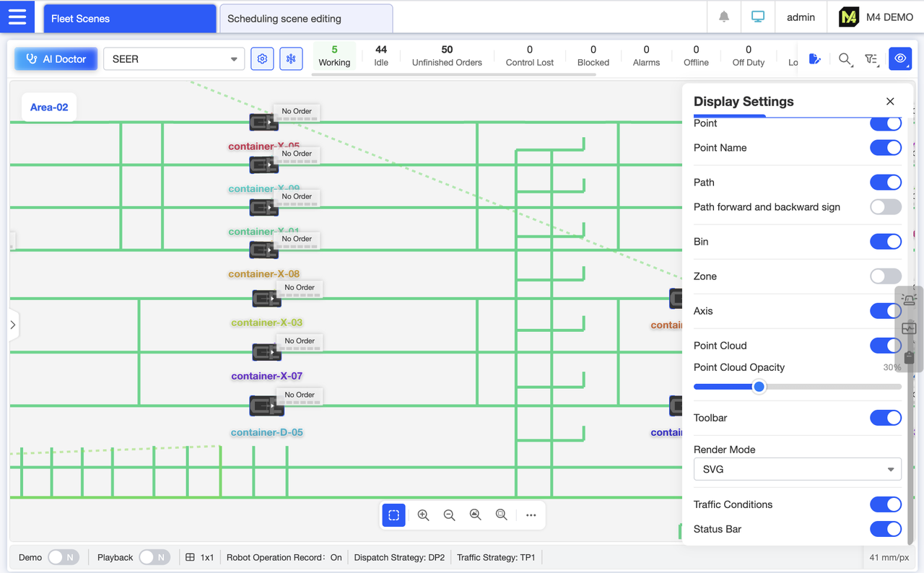
Task: Open the alarm panel on right edge
Action: coord(909,298)
